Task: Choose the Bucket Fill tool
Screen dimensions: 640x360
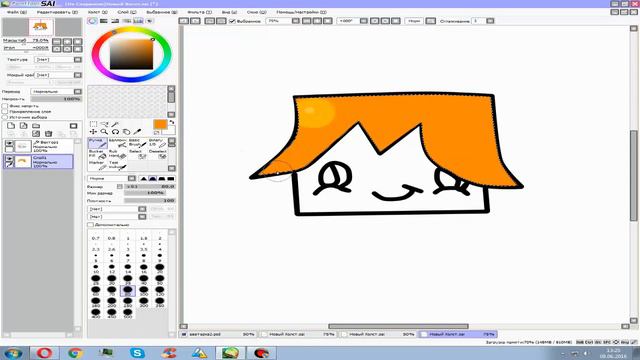Action: [x=98, y=154]
